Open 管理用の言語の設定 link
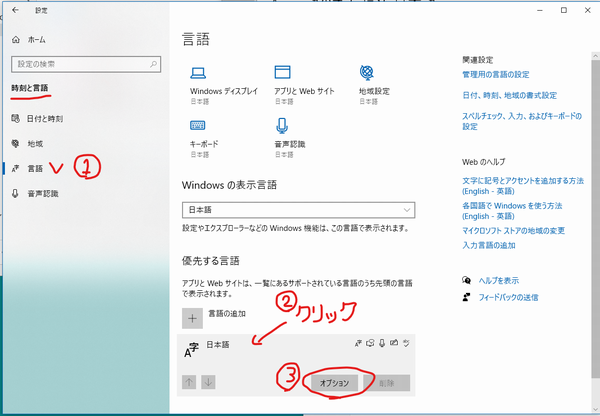 496,75
